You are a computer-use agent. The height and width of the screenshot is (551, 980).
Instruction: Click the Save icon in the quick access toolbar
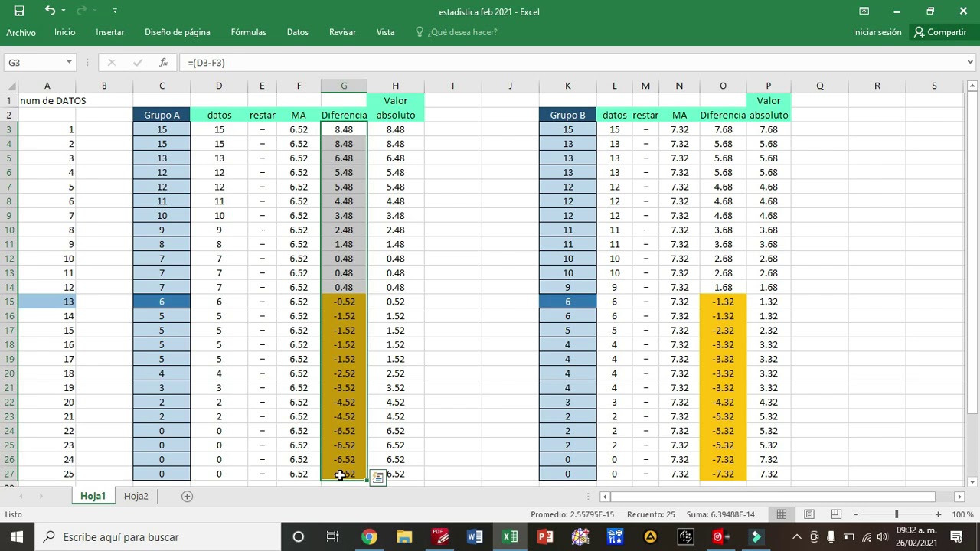19,11
